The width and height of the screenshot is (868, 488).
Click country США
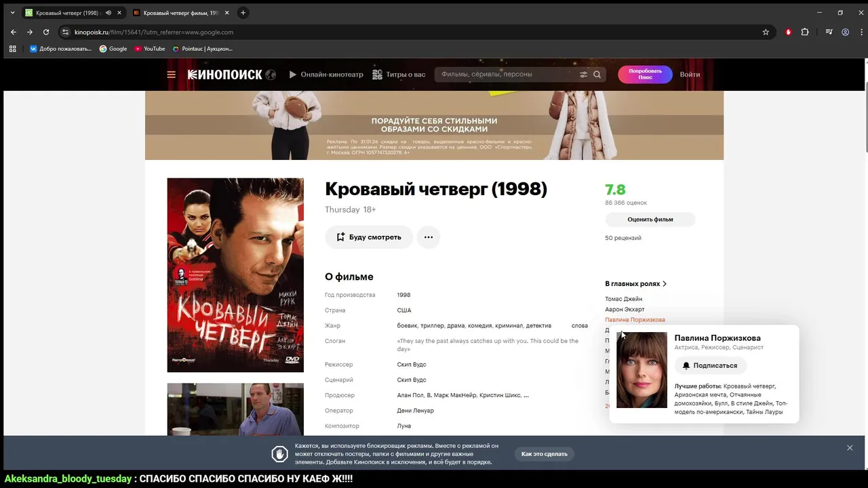point(404,310)
